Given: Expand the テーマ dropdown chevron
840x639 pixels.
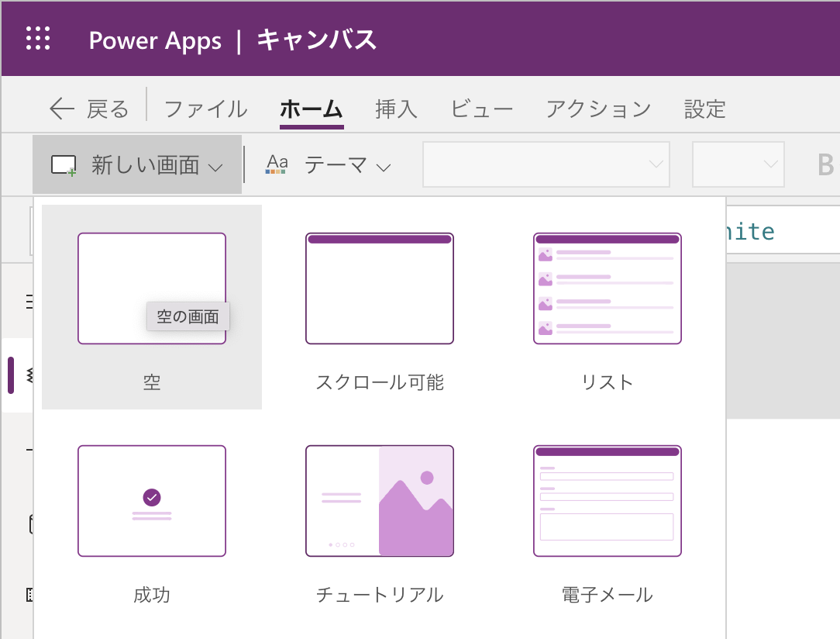Looking at the screenshot, I should coord(384,167).
